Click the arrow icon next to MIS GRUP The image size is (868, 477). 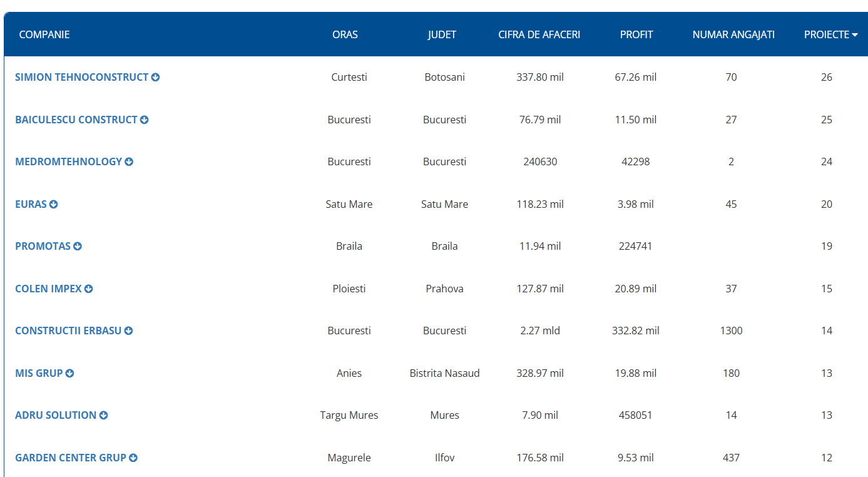tap(69, 373)
